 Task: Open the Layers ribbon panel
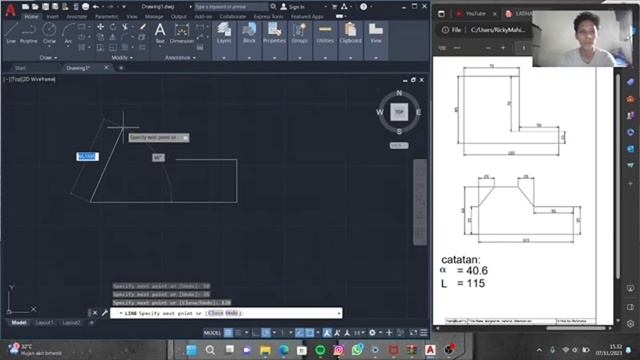coord(224,33)
